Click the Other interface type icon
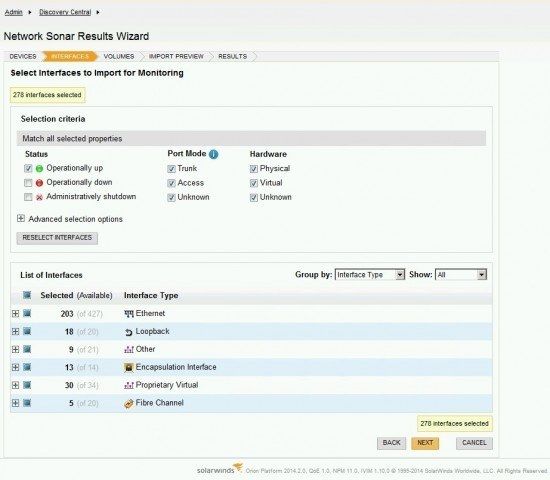Screen dimensions: 550x480 click(129, 349)
